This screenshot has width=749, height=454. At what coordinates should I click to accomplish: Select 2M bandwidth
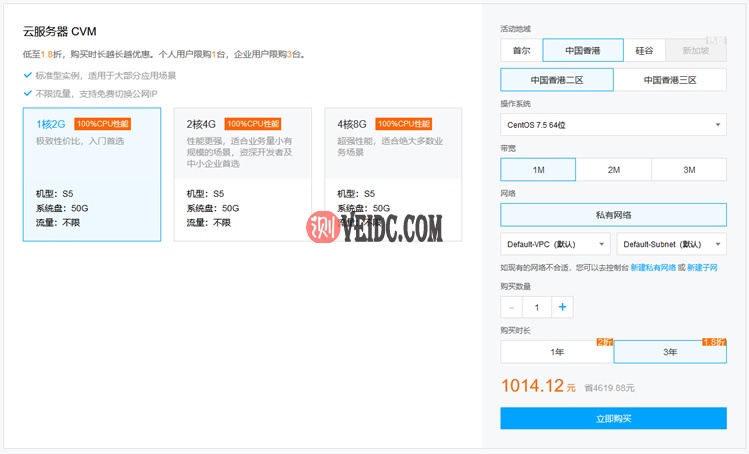(x=613, y=170)
